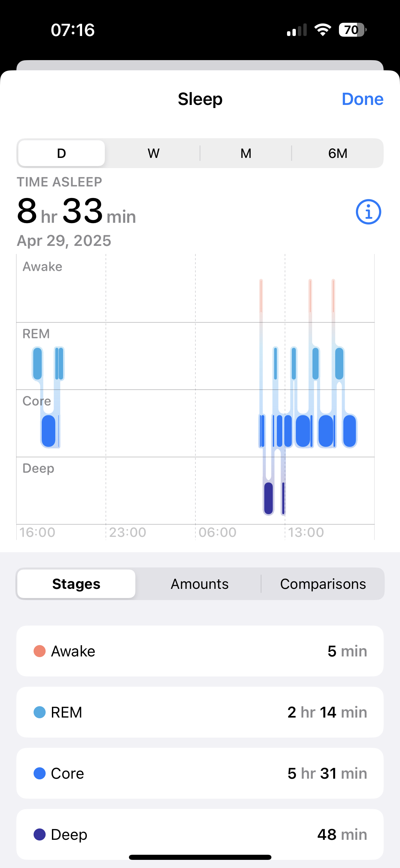Switch to the M month view
Viewport: 400px width, 868px height.
[246, 153]
